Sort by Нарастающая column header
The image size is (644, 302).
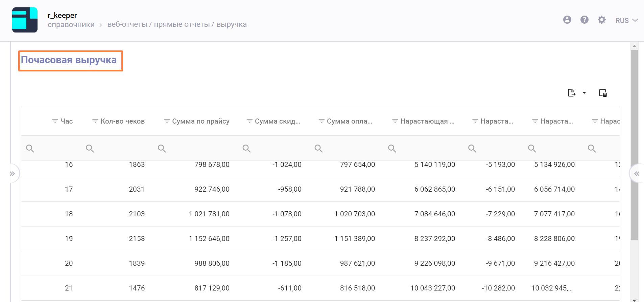click(x=427, y=121)
